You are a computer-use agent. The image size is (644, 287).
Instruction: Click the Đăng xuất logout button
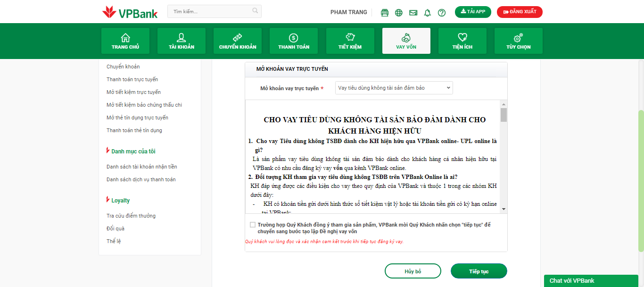coord(520,12)
